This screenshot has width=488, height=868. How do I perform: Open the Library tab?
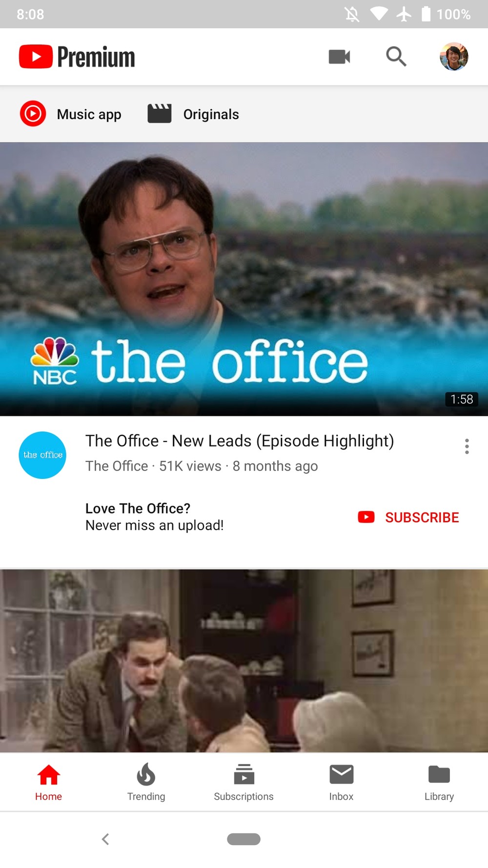click(439, 782)
